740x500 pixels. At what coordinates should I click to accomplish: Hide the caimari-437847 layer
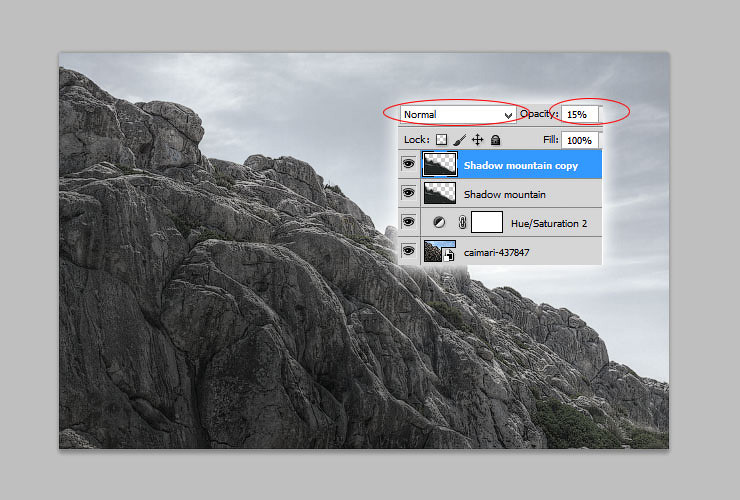tap(409, 250)
